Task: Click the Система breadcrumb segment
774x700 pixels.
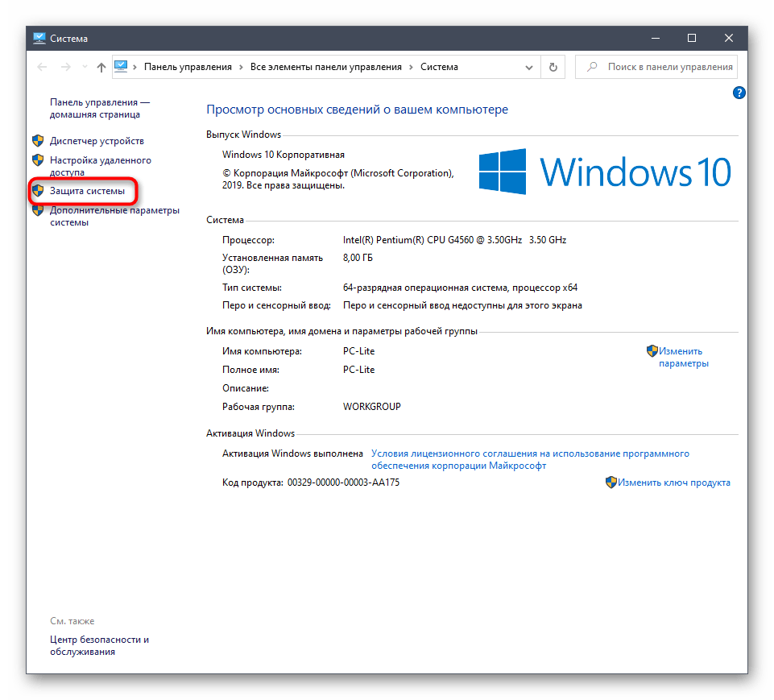Action: pyautogui.click(x=439, y=67)
